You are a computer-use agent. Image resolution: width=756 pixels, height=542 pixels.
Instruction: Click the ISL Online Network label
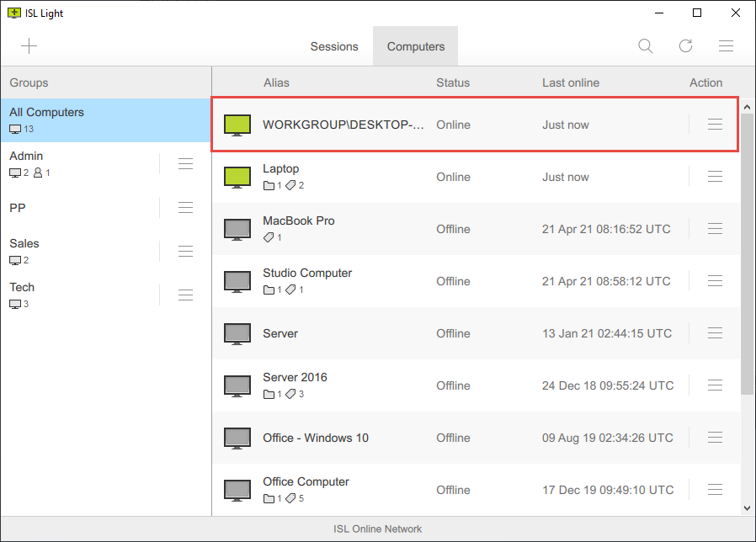tap(377, 529)
